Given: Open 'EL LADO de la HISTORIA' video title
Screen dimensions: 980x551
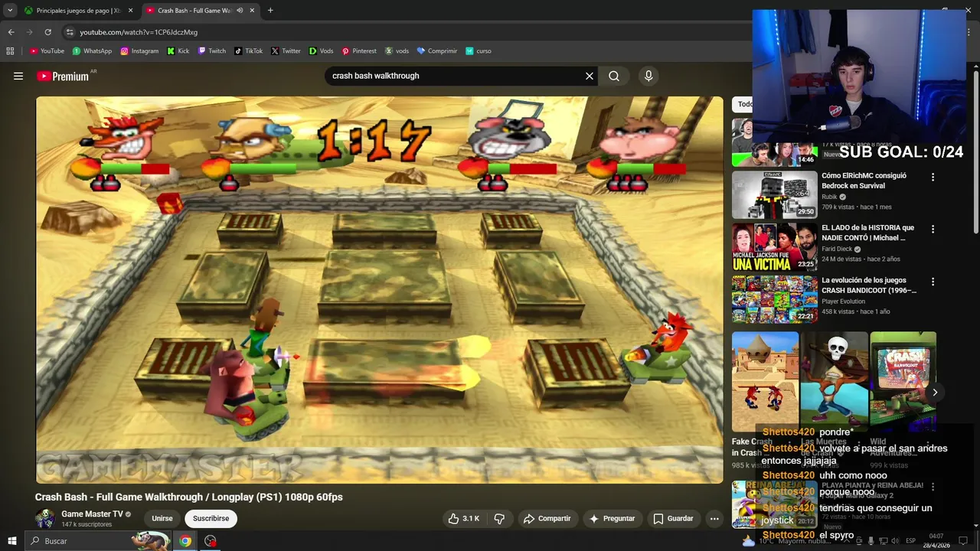Looking at the screenshot, I should click(867, 233).
